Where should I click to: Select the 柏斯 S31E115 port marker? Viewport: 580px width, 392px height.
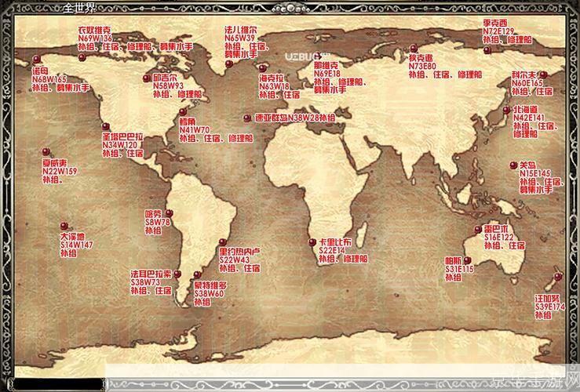click(x=468, y=260)
